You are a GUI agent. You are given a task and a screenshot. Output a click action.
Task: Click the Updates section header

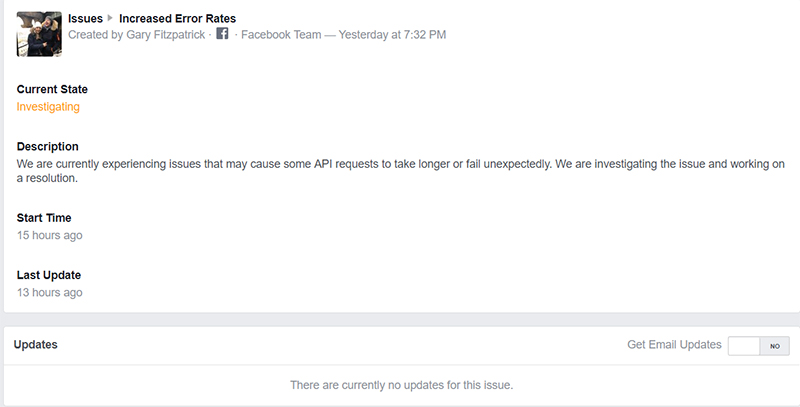point(35,344)
